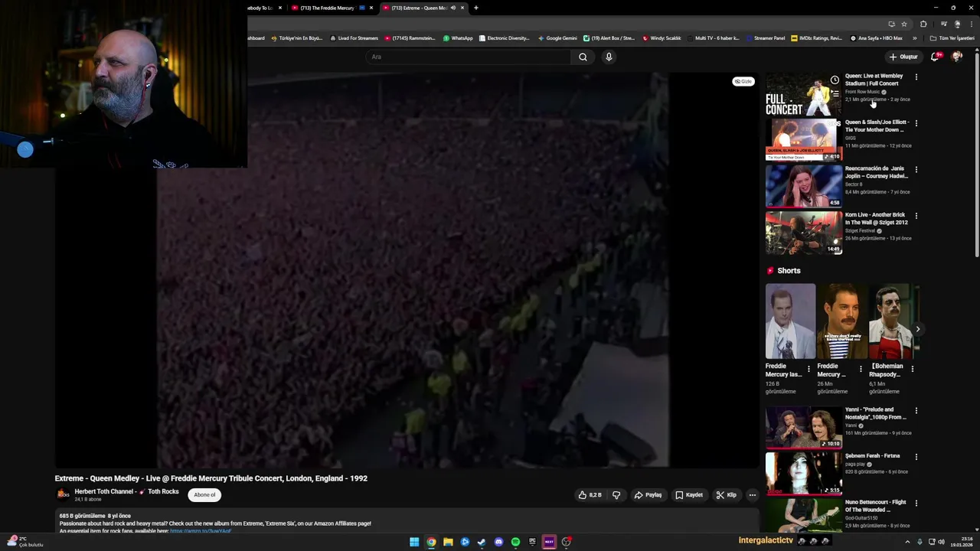980x551 pixels.
Task: Open Yanni Prelude and Nostalgia thumbnail
Action: 803,428
